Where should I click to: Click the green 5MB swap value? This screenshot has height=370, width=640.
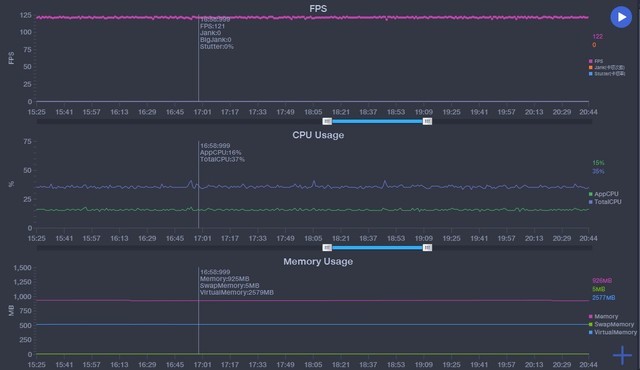[599, 289]
